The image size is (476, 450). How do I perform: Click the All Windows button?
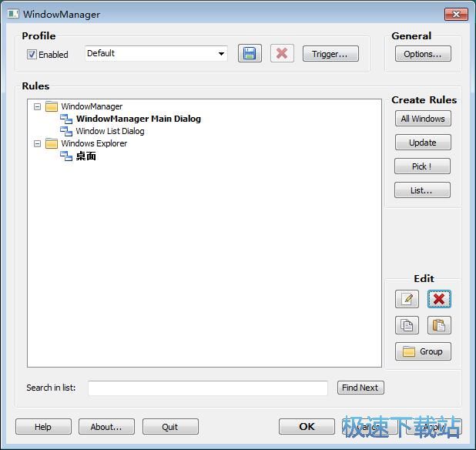click(423, 119)
